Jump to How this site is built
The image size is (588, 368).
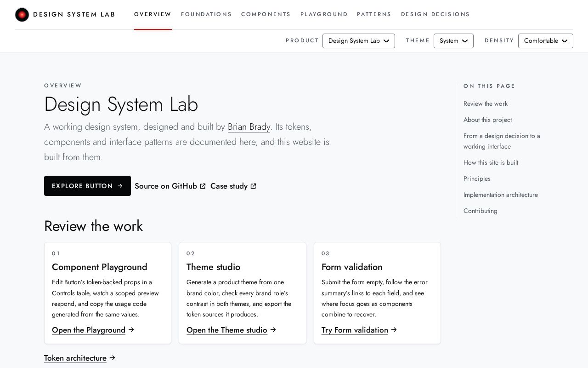click(x=491, y=163)
